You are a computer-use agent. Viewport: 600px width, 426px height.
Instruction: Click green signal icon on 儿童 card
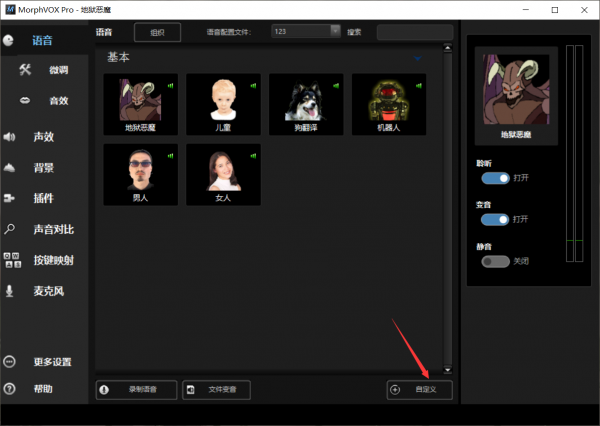253,86
